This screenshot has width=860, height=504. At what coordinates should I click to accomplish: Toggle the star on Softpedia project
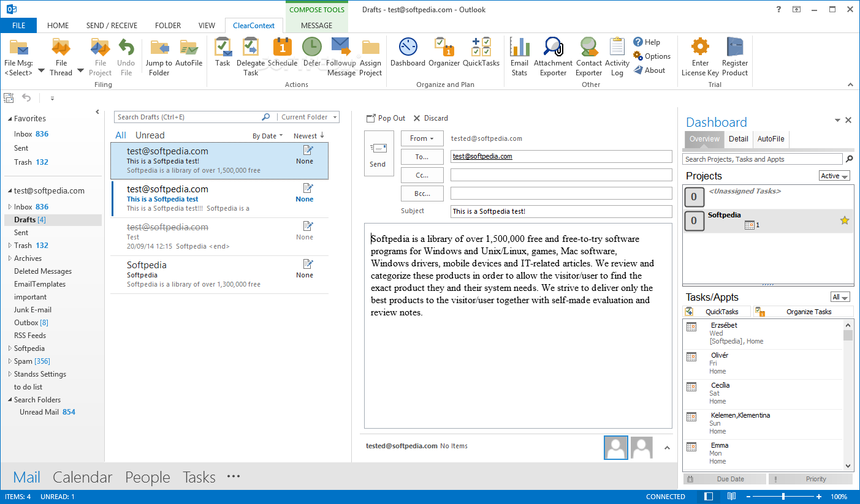845,220
